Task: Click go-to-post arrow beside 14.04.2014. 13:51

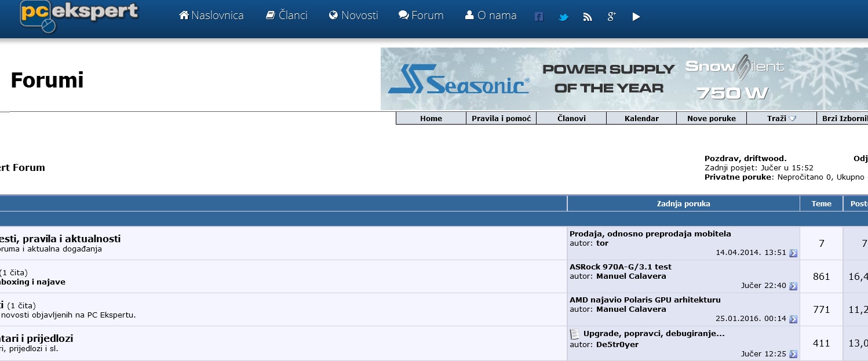Action: point(793,253)
